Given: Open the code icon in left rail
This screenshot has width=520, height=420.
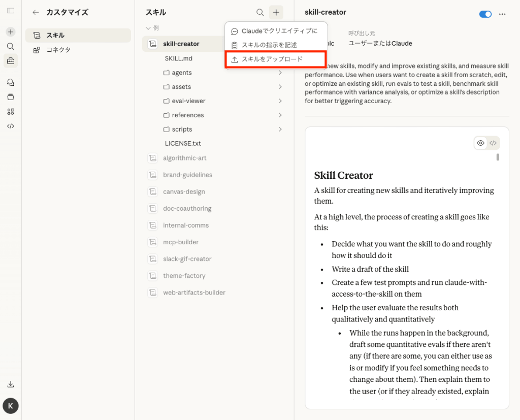Looking at the screenshot, I should (11, 126).
